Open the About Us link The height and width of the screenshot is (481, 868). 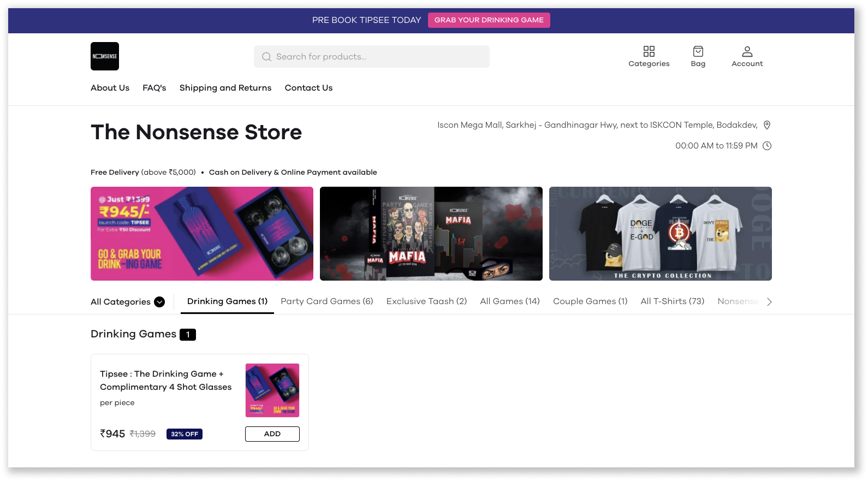(110, 88)
